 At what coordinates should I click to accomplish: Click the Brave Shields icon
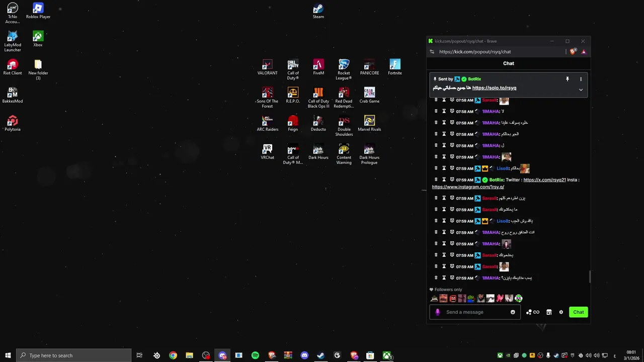[573, 52]
